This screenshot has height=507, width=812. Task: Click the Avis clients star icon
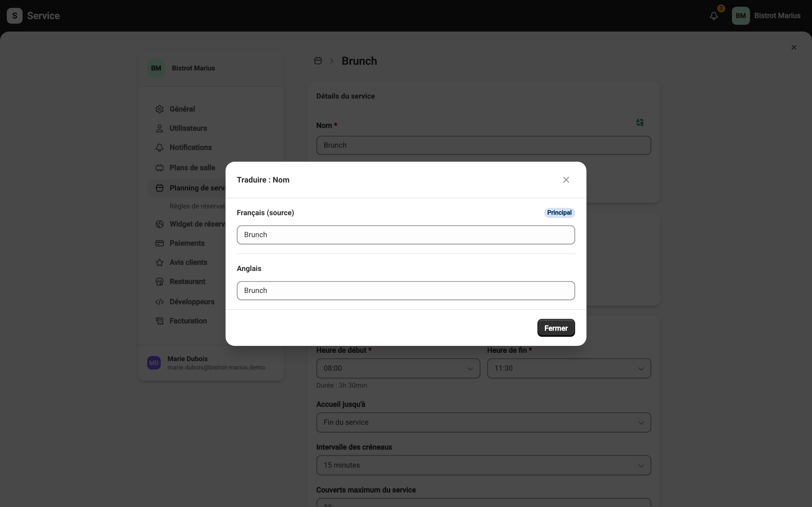(x=159, y=263)
